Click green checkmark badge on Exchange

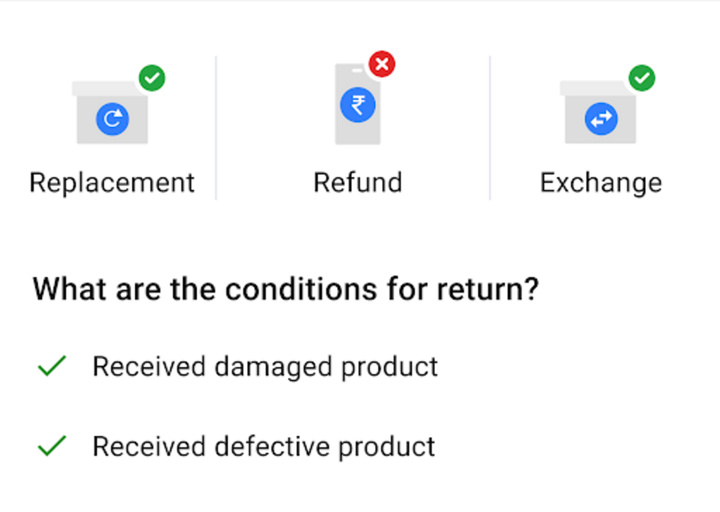coord(641,77)
